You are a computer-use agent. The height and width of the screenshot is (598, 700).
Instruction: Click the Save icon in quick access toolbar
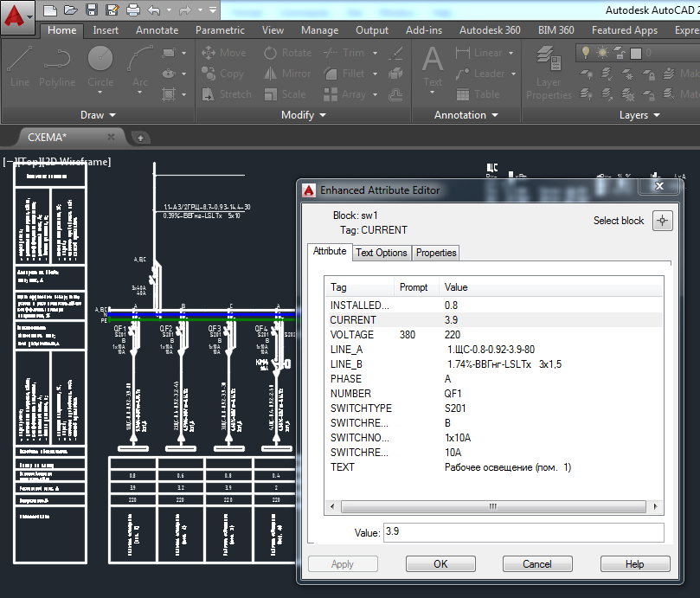pos(92,10)
